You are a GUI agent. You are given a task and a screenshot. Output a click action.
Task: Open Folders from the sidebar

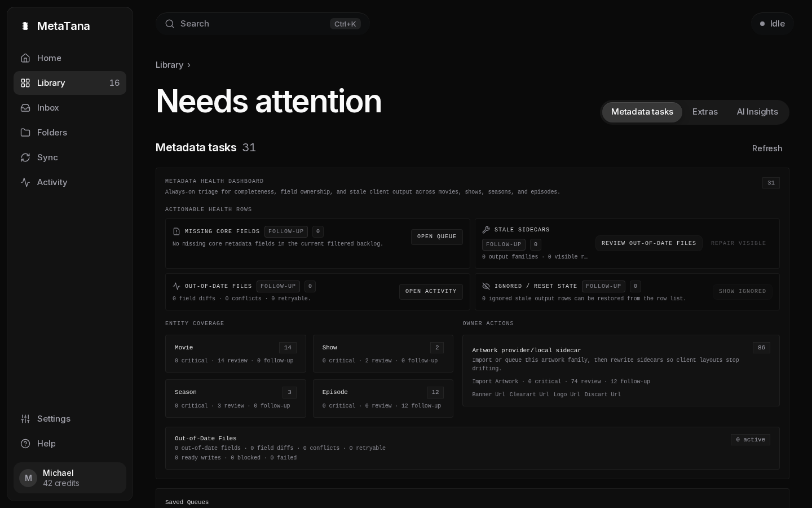(x=70, y=133)
